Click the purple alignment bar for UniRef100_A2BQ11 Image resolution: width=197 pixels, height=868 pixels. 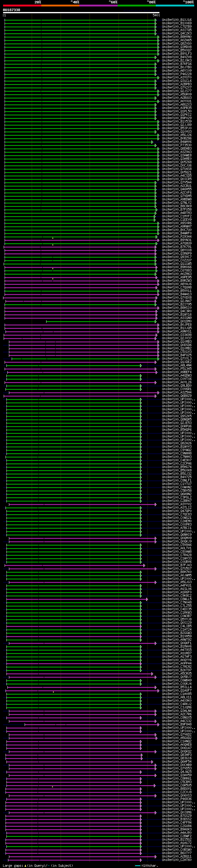point(82,857)
